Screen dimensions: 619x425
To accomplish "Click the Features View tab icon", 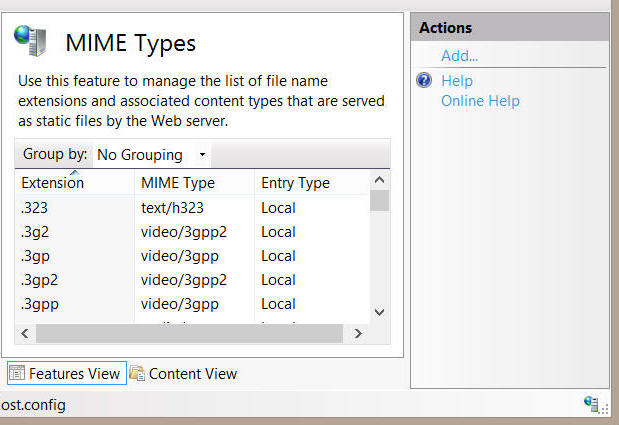I will tap(17, 374).
